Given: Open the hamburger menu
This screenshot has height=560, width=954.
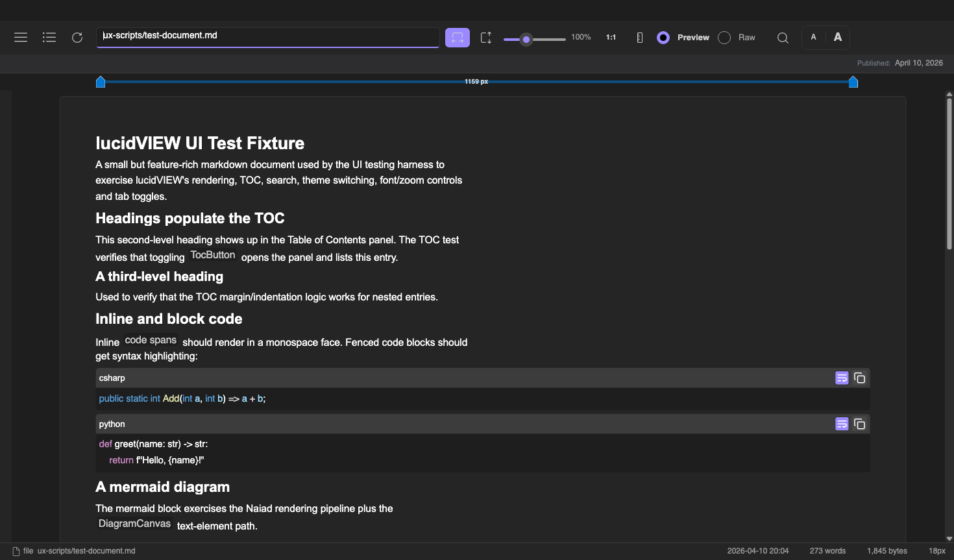Looking at the screenshot, I should pos(21,38).
